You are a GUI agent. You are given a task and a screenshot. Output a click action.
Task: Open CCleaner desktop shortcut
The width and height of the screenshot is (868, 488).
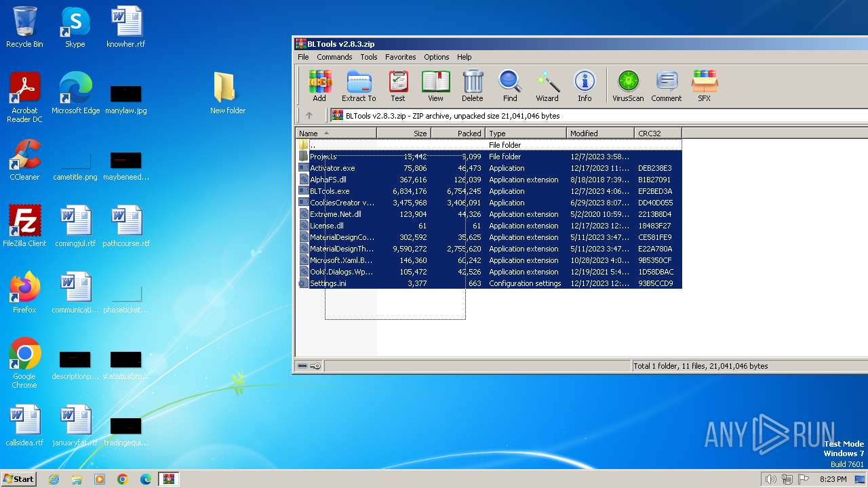24,160
